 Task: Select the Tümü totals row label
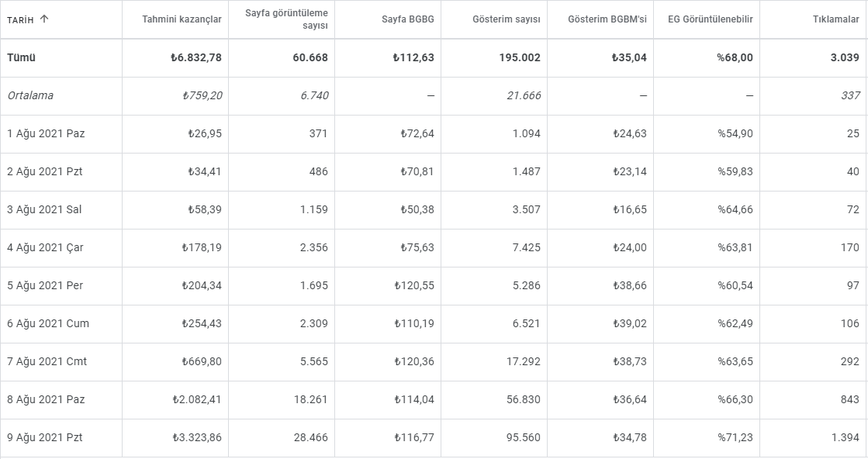coord(21,57)
